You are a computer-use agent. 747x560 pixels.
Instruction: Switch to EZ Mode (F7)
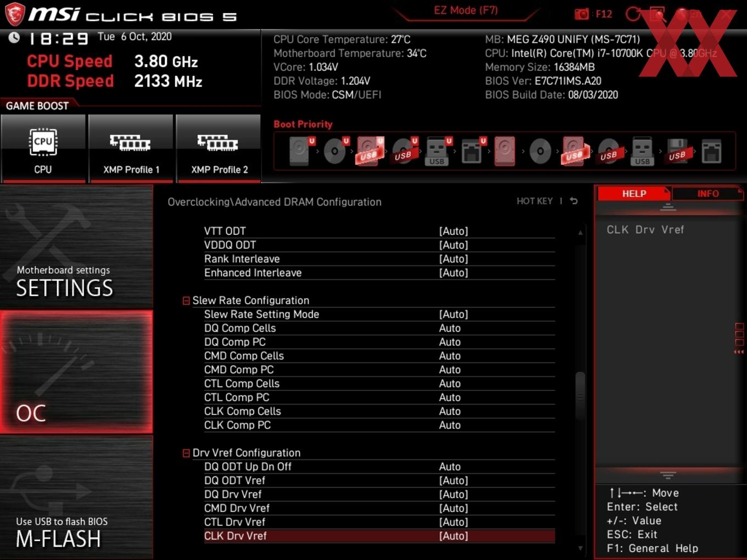click(465, 10)
